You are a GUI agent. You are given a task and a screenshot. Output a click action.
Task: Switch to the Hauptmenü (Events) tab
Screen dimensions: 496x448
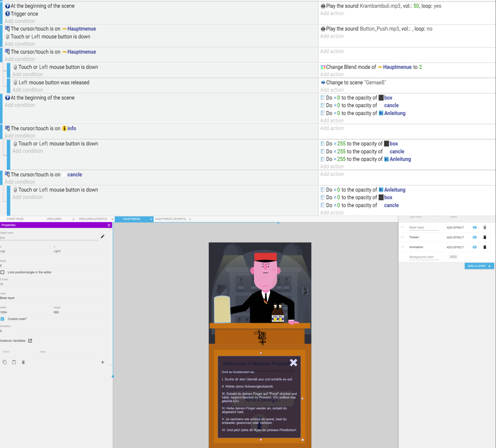pyautogui.click(x=171, y=219)
